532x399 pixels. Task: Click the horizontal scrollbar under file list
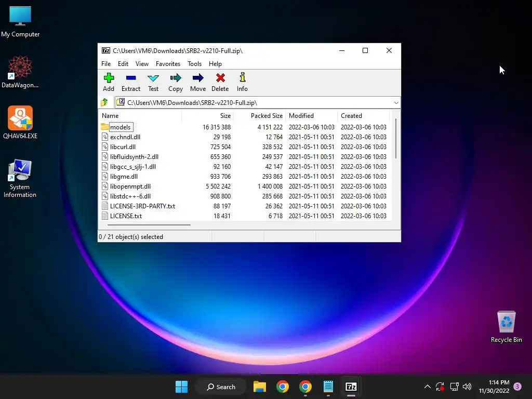click(149, 224)
